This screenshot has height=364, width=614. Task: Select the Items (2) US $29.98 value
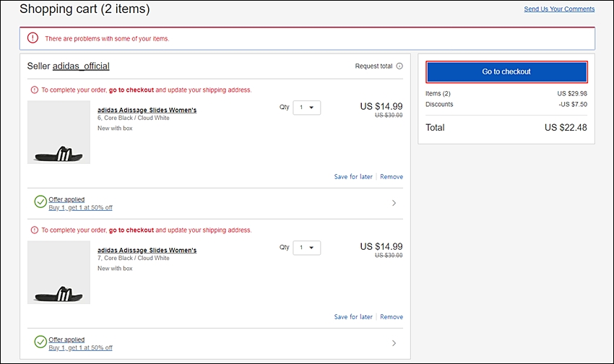click(572, 94)
